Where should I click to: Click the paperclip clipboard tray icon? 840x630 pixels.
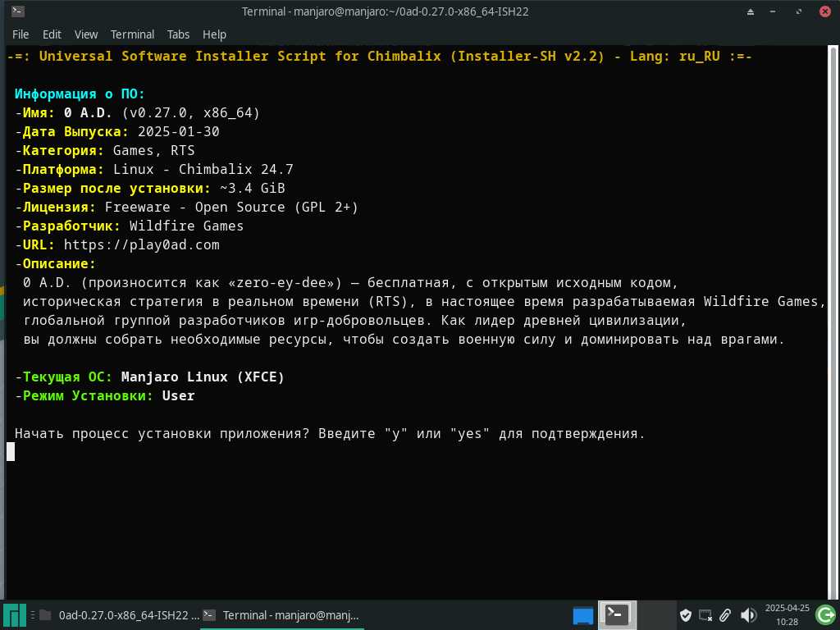[x=725, y=615]
